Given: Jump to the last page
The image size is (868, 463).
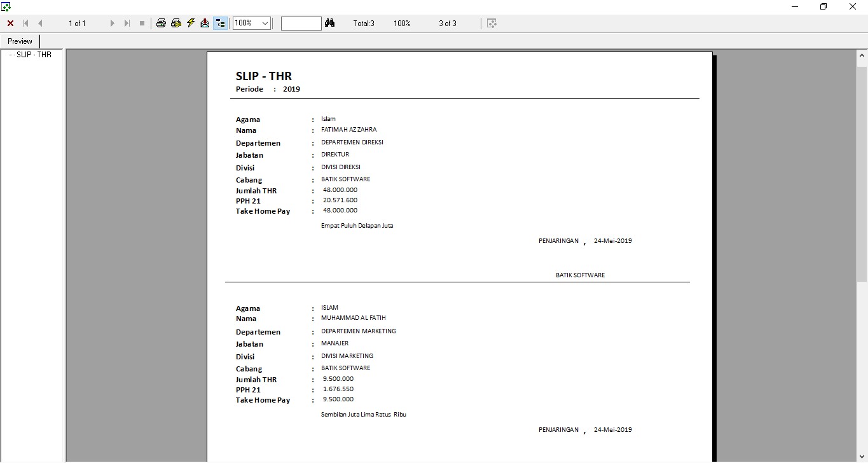Looking at the screenshot, I should 127,24.
